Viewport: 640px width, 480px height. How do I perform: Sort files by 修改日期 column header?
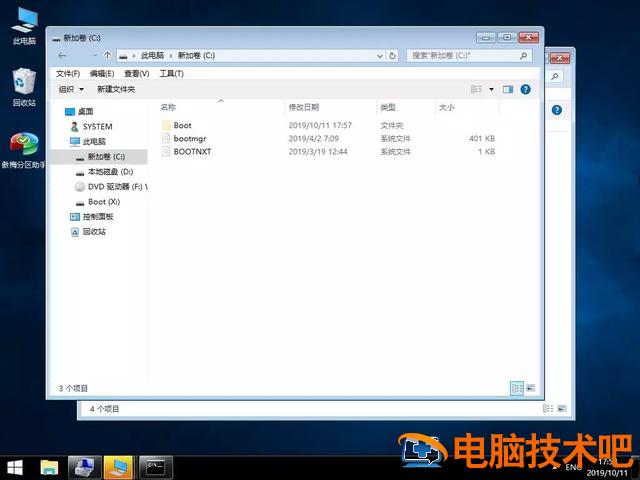pyautogui.click(x=304, y=107)
